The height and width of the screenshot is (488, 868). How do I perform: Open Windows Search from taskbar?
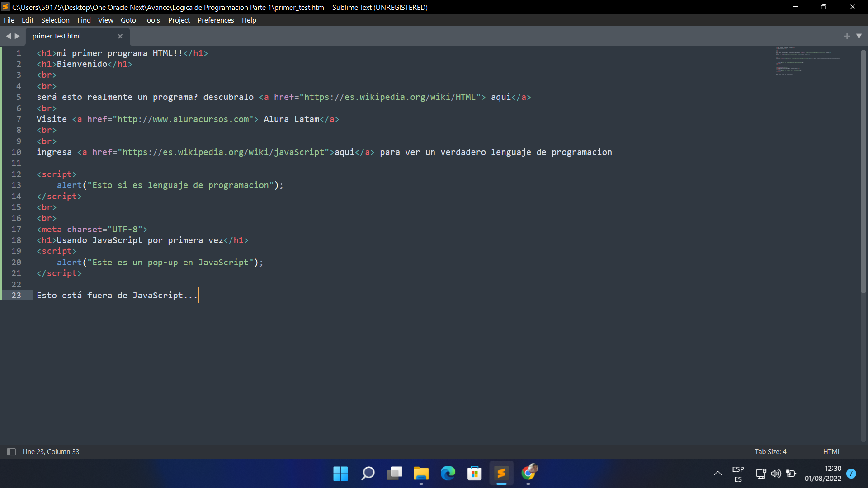[368, 474]
